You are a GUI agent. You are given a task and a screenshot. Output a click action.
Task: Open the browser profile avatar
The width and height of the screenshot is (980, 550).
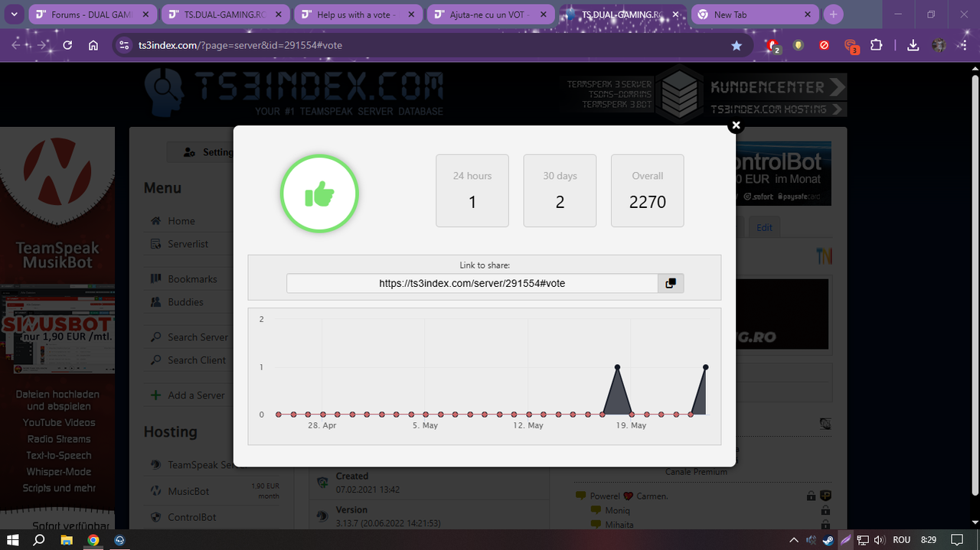click(x=939, y=45)
